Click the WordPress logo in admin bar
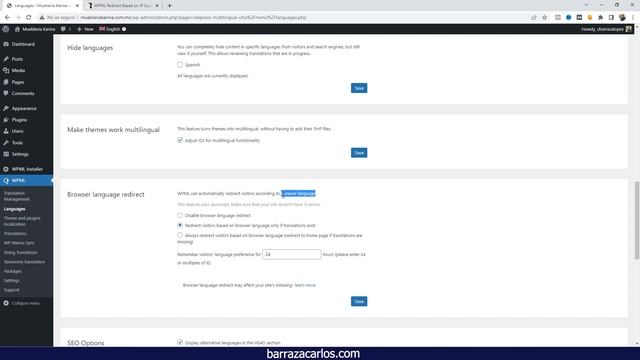Screen dimensions: 640x360 click(x=6, y=29)
